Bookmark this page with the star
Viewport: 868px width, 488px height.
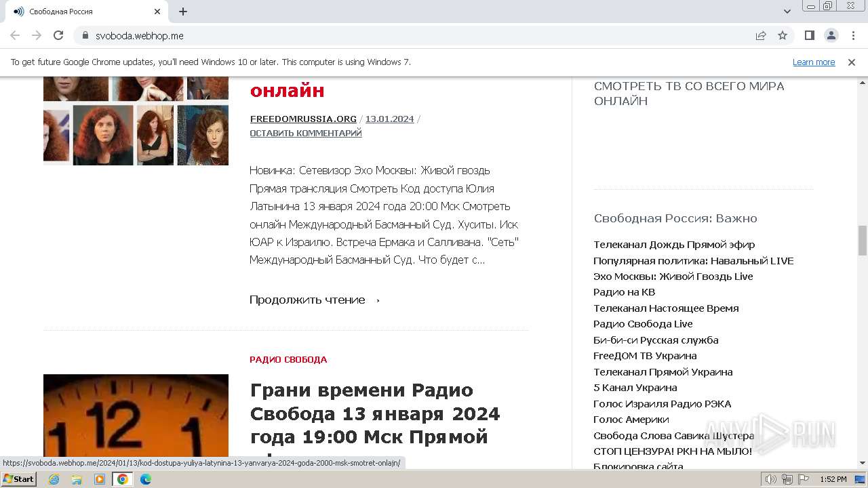pyautogui.click(x=783, y=35)
